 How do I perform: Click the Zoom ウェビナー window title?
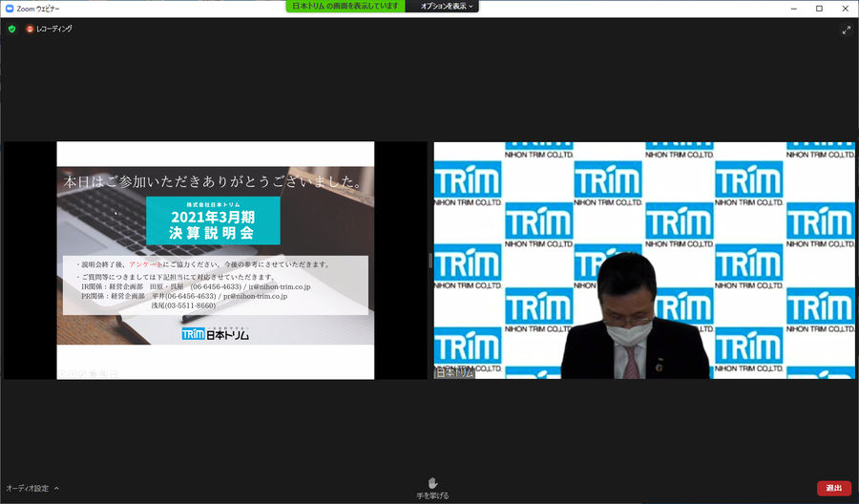38,9
